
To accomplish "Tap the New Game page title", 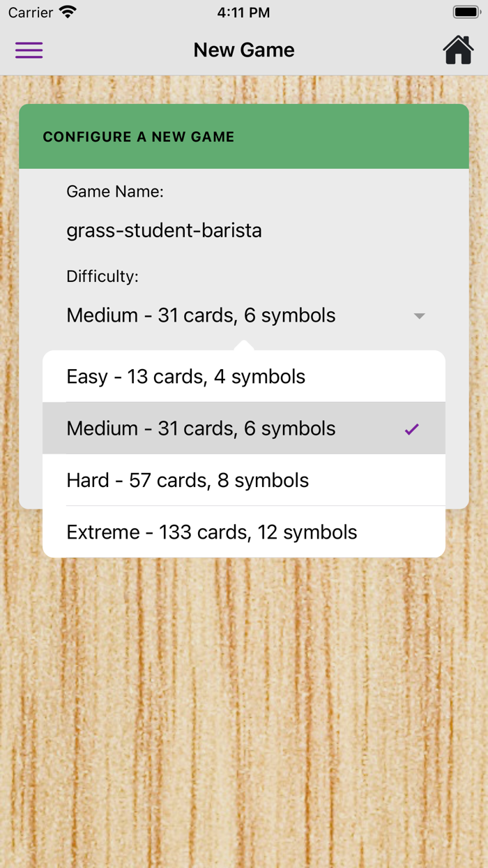I will click(x=244, y=50).
